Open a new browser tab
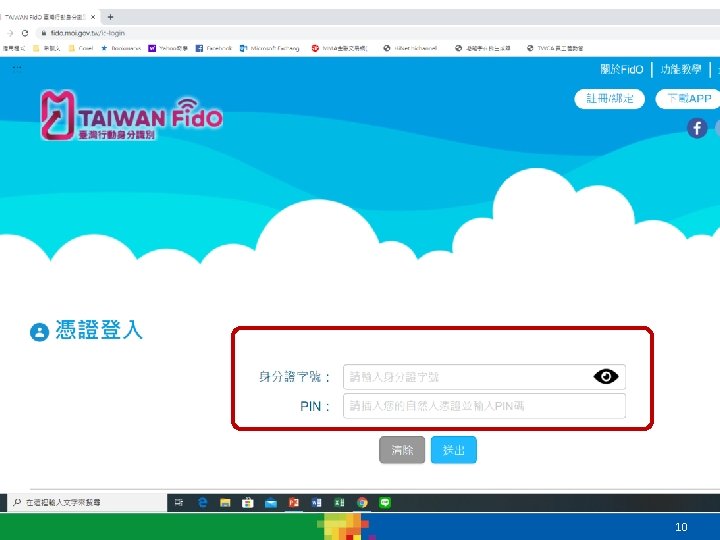Viewport: 720px width, 540px height. pyautogui.click(x=110, y=17)
